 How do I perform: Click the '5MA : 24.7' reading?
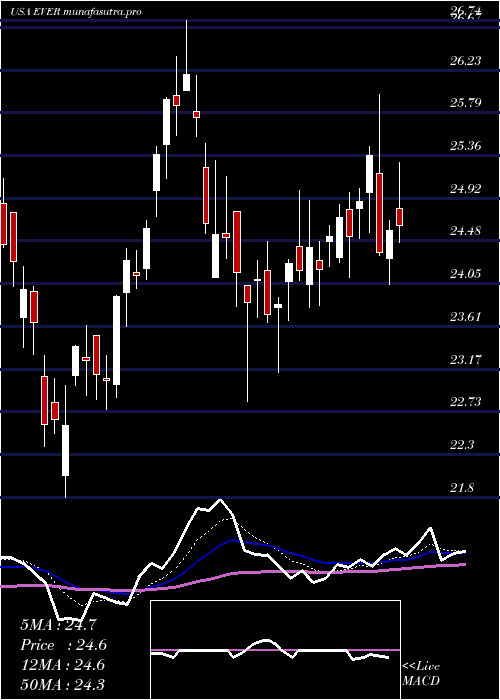[58, 625]
